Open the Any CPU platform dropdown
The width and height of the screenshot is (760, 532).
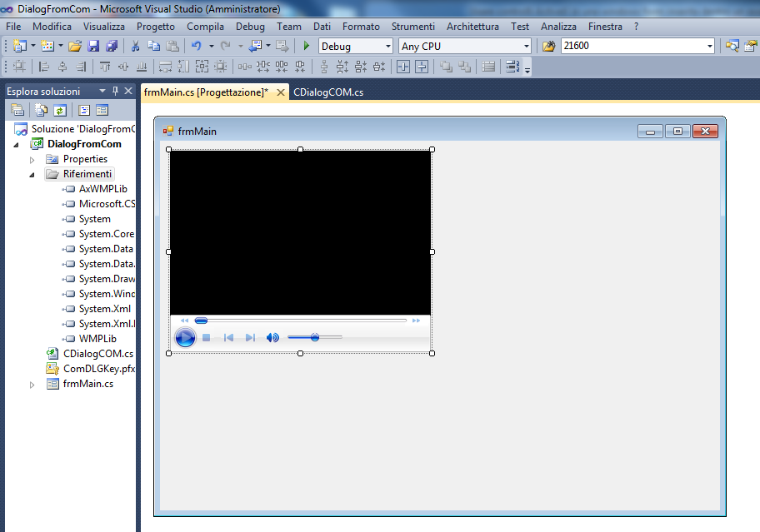(527, 47)
